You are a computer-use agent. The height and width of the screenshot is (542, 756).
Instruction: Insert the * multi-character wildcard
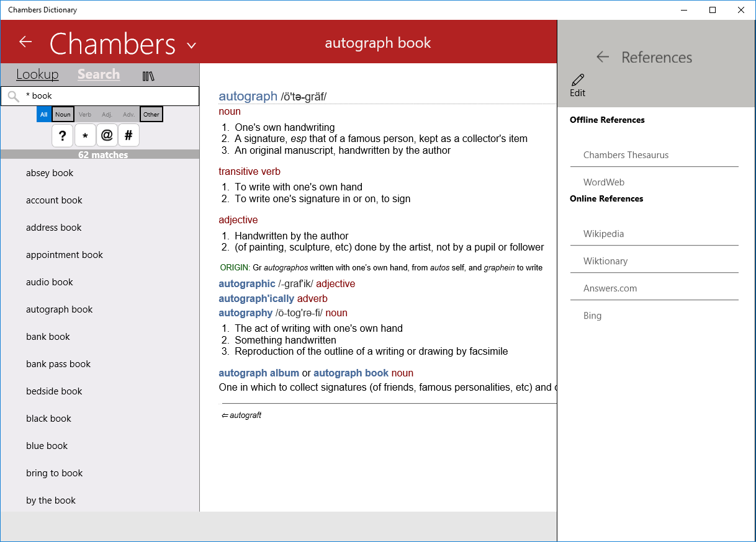pos(85,135)
